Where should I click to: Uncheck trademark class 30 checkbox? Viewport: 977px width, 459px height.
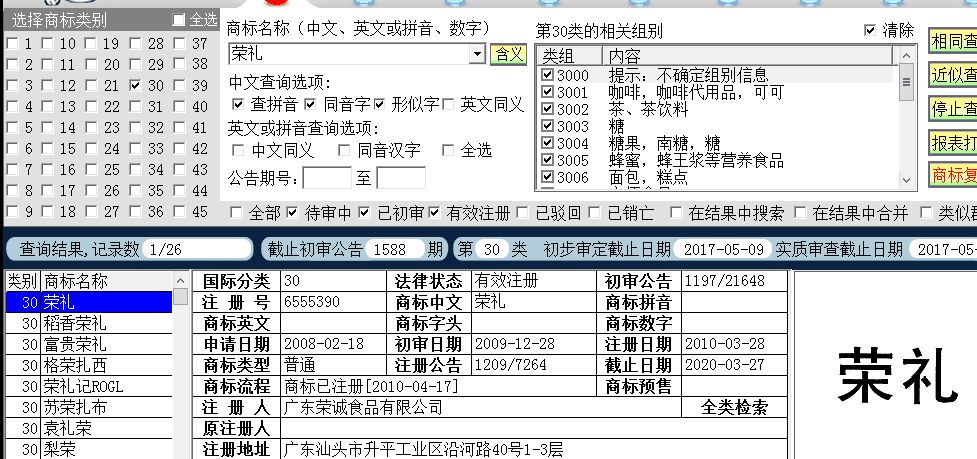coord(136,85)
